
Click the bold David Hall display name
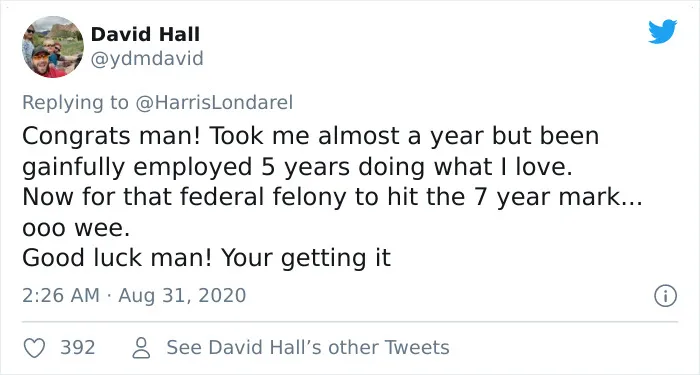(145, 34)
